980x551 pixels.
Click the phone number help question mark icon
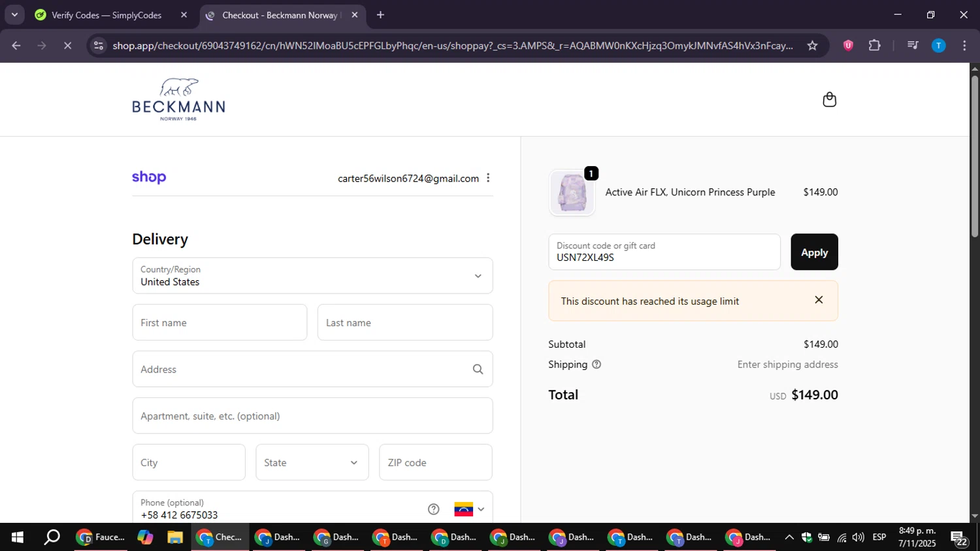pyautogui.click(x=433, y=509)
